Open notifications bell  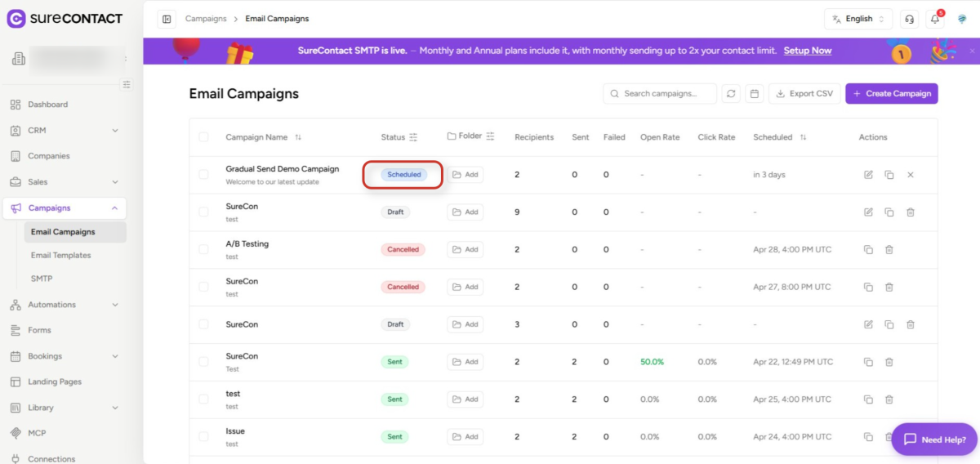935,19
